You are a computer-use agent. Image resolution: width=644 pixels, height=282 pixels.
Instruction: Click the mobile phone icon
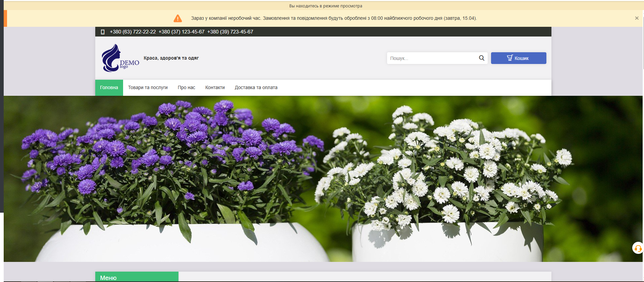coord(103,32)
